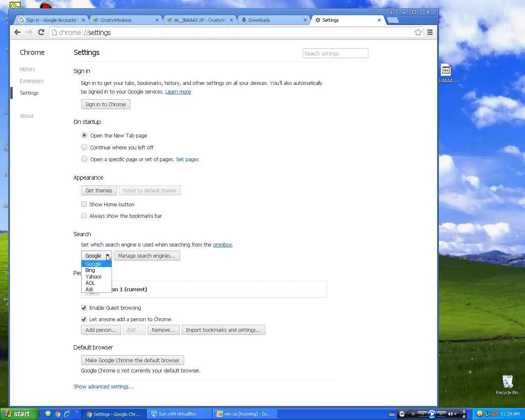The width and height of the screenshot is (525, 420).
Task: Close the AL_3BAAAS XP tab
Action: tap(231, 20)
